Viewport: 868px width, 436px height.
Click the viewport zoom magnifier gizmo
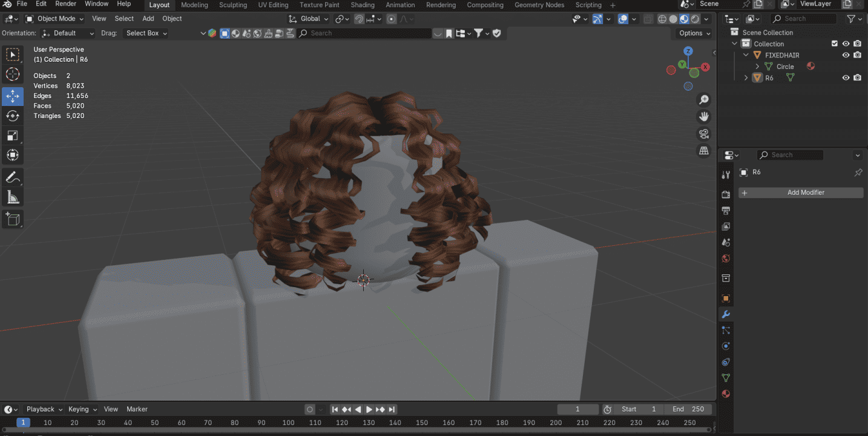[x=703, y=100]
